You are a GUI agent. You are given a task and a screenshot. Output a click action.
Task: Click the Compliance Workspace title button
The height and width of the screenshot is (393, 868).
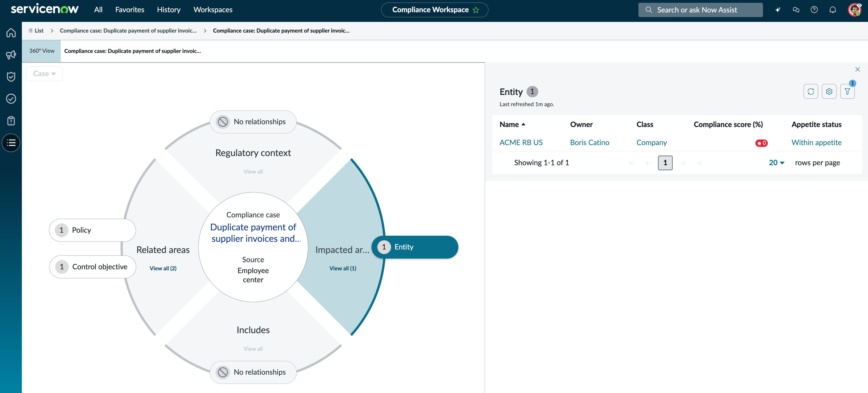point(434,10)
